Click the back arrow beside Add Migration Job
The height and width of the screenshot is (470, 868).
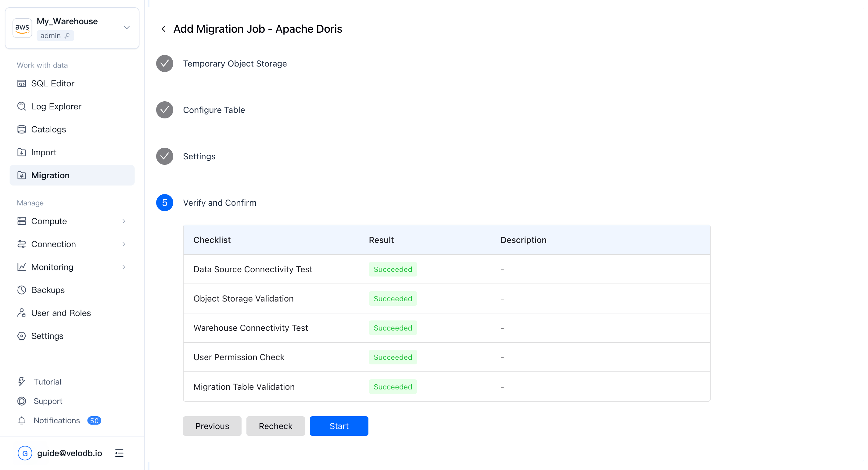tap(164, 29)
